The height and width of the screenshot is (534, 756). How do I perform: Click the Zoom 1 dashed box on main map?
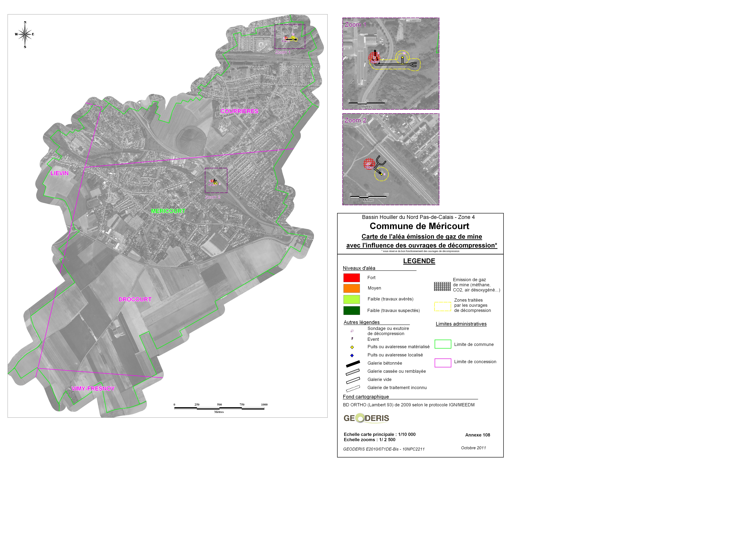pyautogui.click(x=290, y=37)
